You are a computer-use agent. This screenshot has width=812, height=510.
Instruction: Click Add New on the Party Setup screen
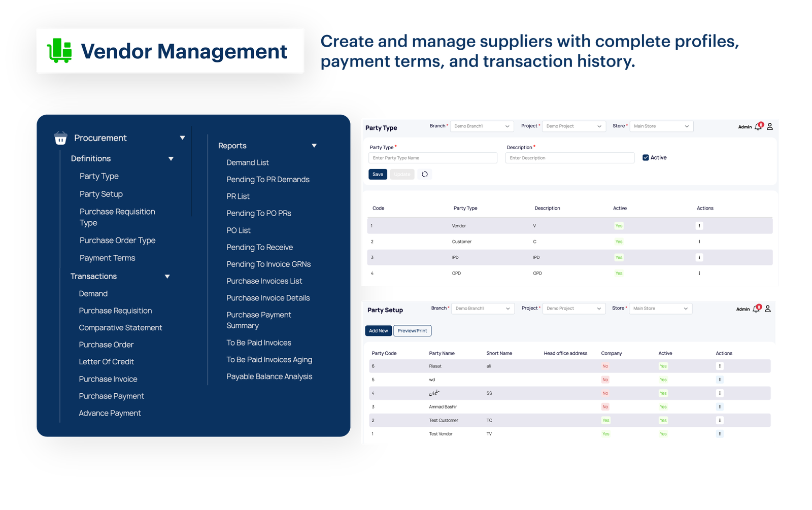(378, 330)
